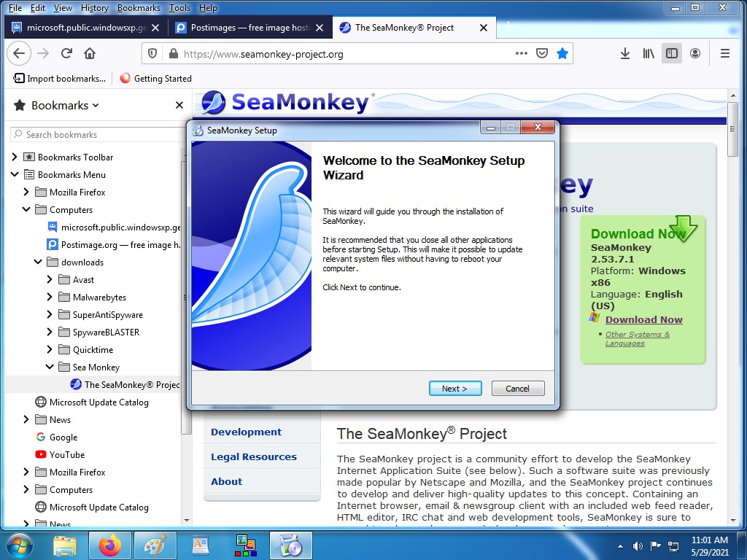This screenshot has height=560, width=747.
Task: Show hidden tray icons arrow
Action: coord(620,546)
